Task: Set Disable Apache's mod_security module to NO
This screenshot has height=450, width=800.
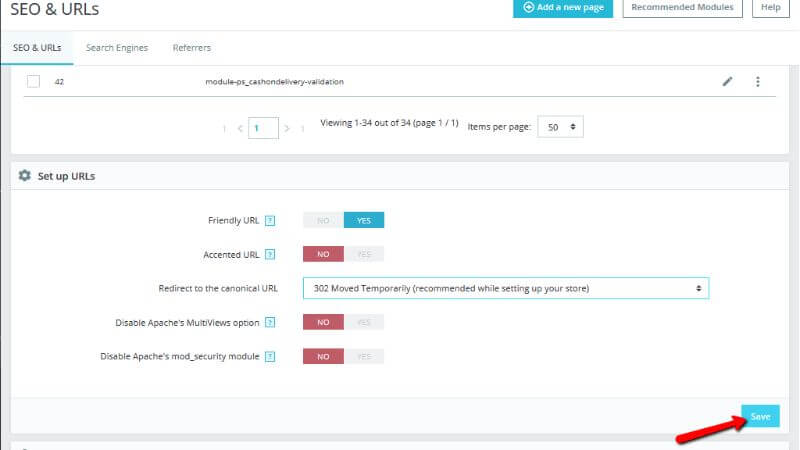Action: coord(323,356)
